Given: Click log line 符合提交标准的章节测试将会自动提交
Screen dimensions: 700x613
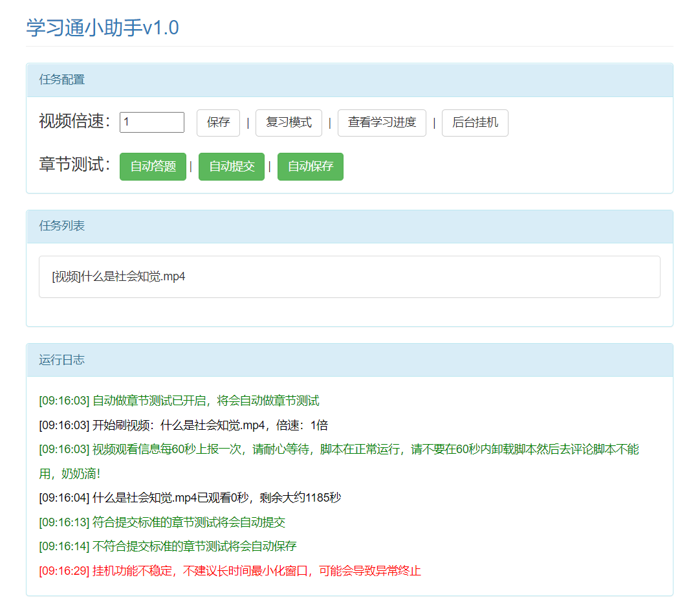Looking at the screenshot, I should [x=162, y=522].
